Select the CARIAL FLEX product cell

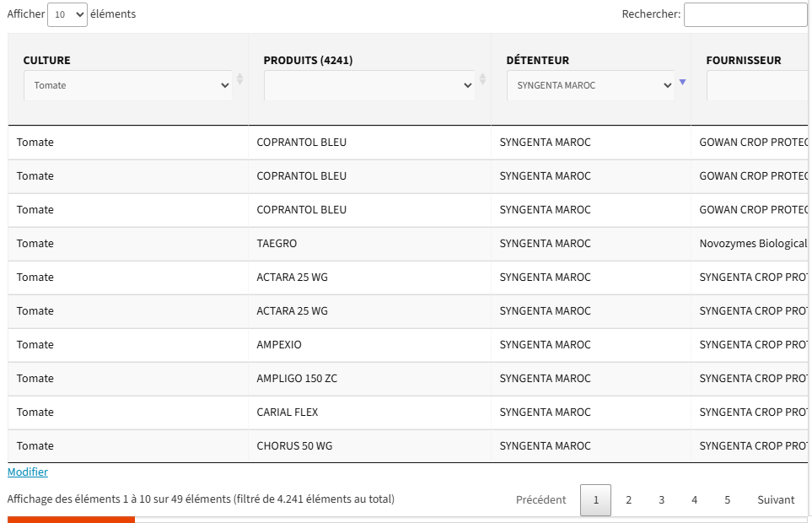(x=369, y=412)
